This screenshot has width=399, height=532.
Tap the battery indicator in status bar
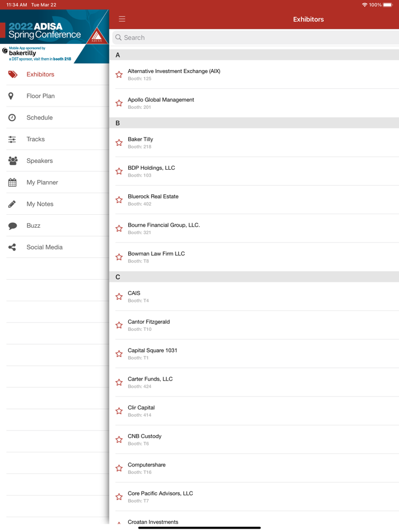click(388, 5)
